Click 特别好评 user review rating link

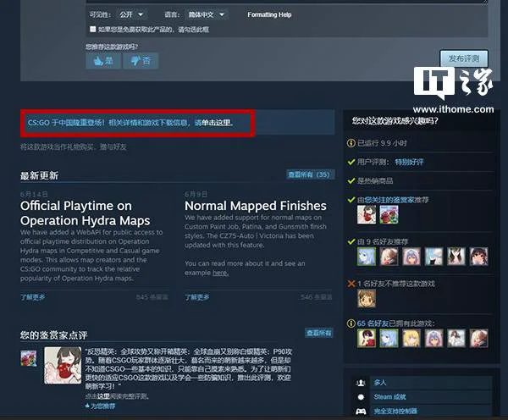(409, 162)
